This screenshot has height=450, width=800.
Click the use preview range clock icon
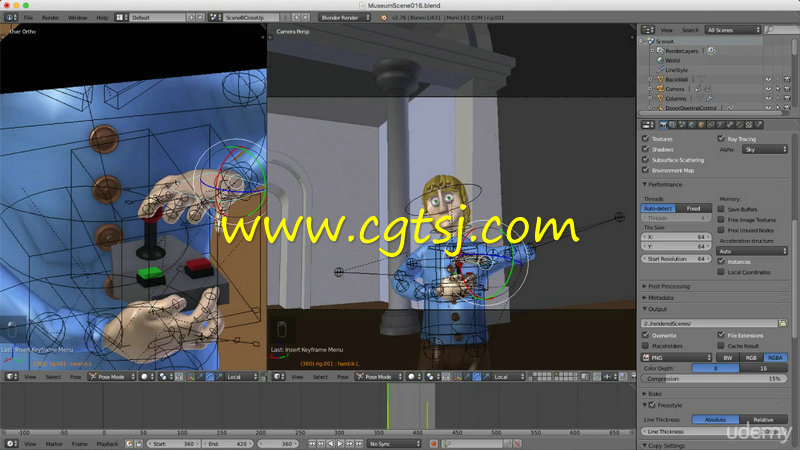(x=129, y=443)
